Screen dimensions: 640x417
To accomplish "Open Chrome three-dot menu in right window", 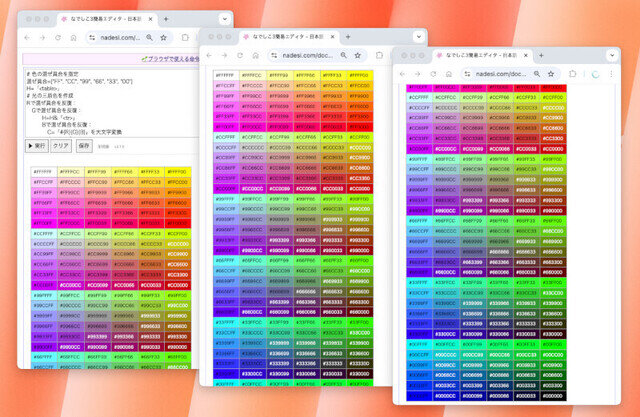I will [611, 74].
